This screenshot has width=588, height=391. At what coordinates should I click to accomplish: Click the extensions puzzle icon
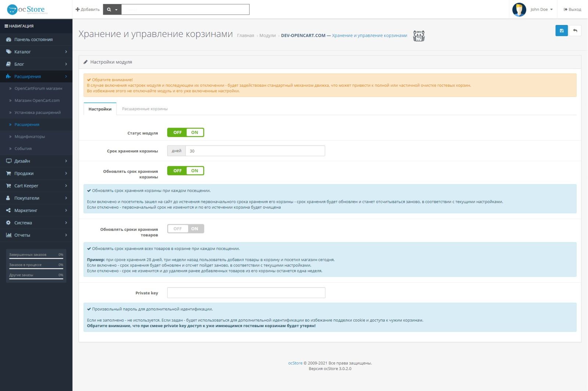pos(8,76)
